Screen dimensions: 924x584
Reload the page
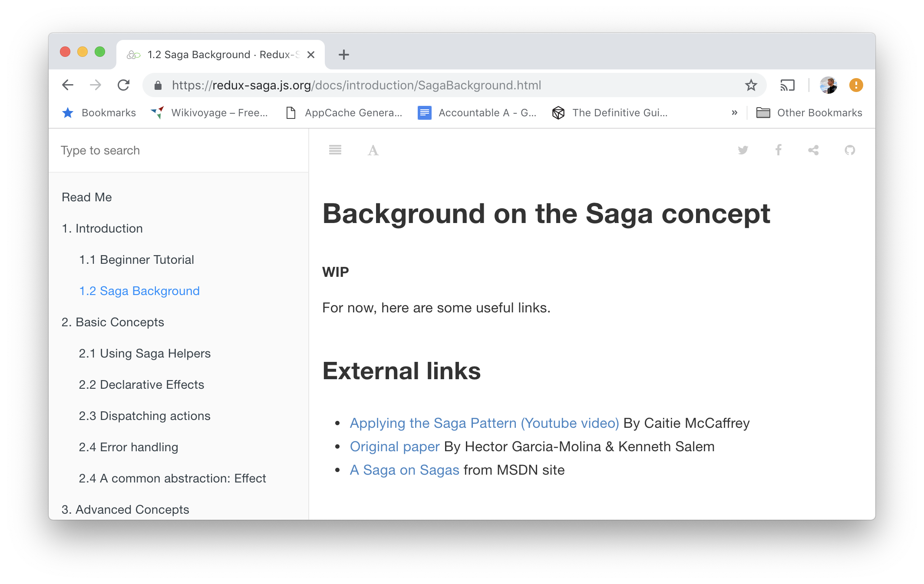click(124, 85)
